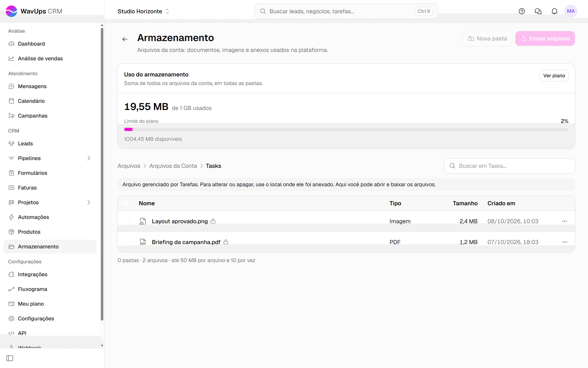Viewport: 588px width, 368px height.
Task: Check the box for Layout aprovado.png
Action: [x=126, y=221]
